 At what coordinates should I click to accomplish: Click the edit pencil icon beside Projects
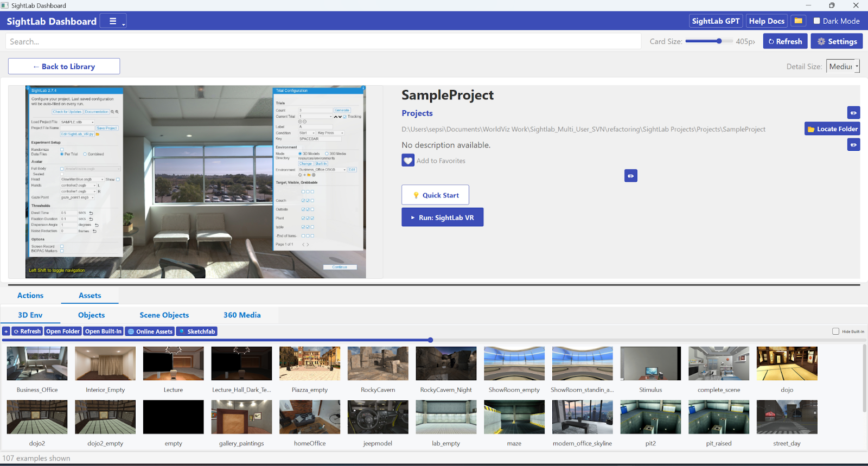(x=853, y=113)
